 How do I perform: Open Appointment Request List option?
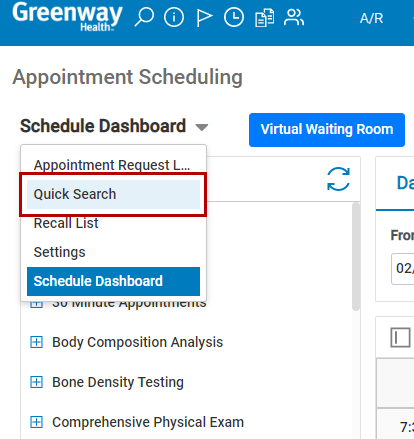(113, 165)
